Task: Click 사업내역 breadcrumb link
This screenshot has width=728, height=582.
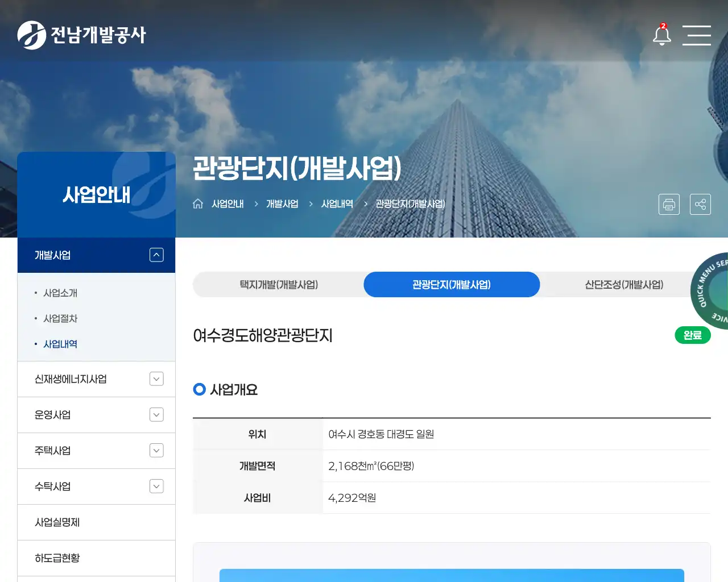Action: click(337, 204)
